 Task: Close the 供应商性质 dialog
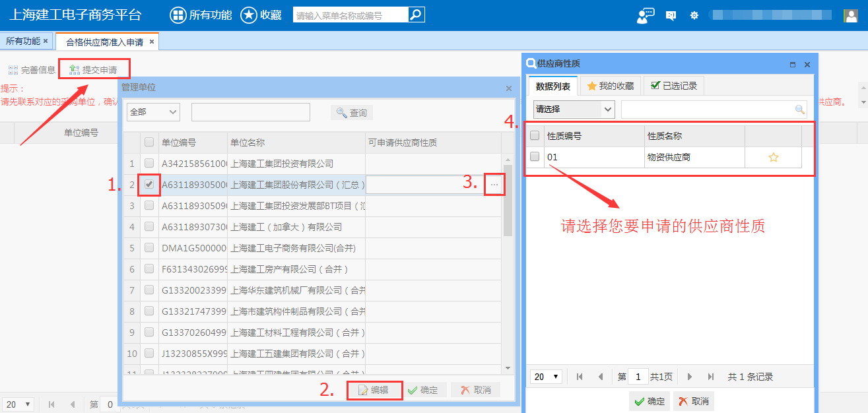click(x=807, y=65)
